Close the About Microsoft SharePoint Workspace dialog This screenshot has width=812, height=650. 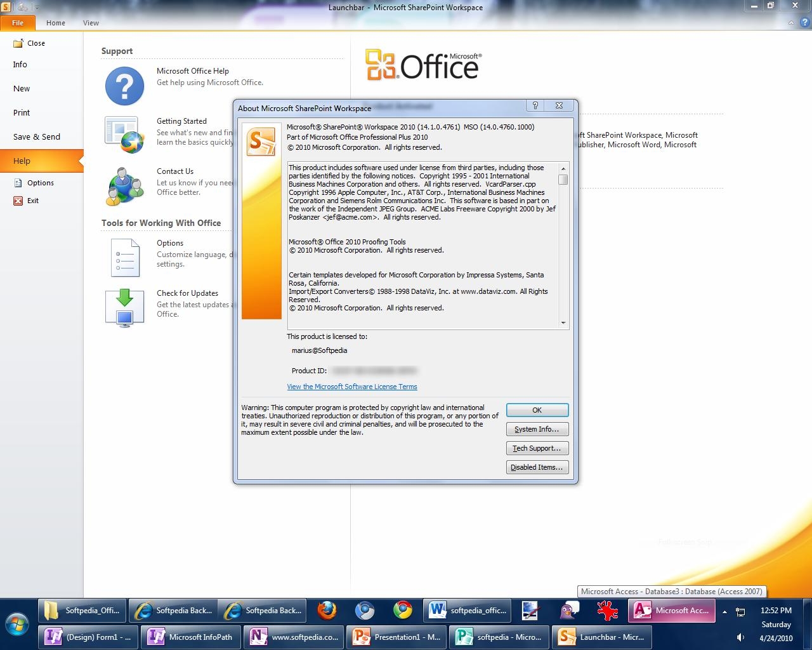pyautogui.click(x=559, y=106)
